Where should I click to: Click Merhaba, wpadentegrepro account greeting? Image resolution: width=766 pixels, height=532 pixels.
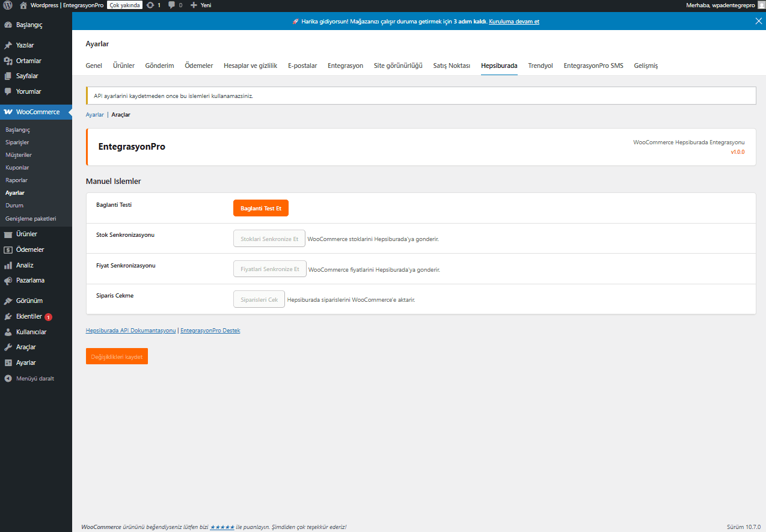coord(720,5)
